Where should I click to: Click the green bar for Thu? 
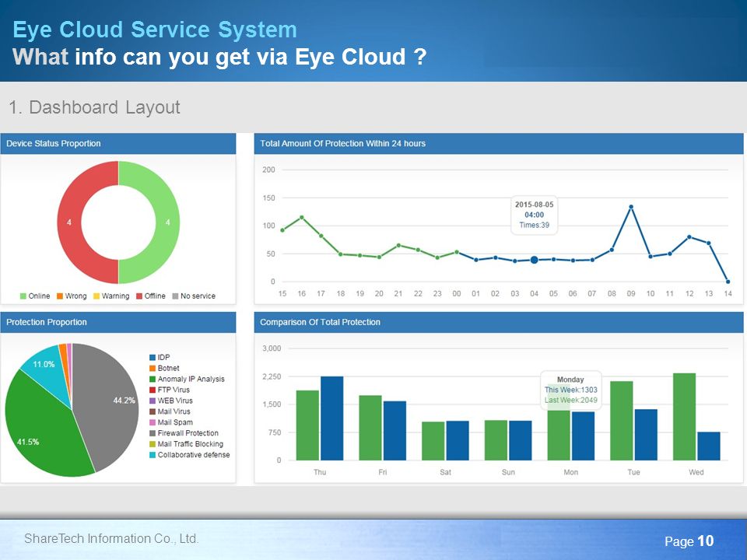click(x=307, y=425)
